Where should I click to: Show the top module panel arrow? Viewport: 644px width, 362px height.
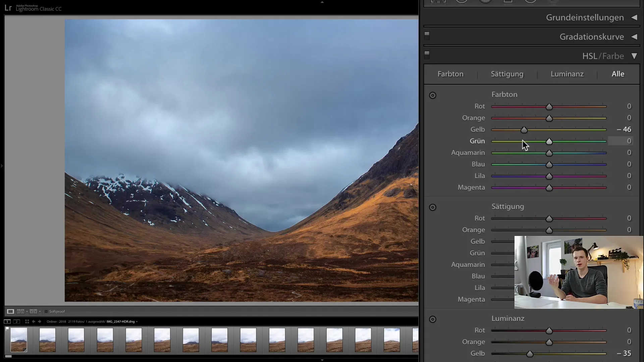coord(322,2)
